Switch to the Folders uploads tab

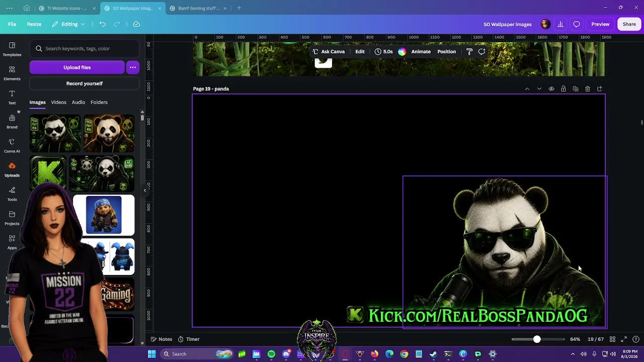pyautogui.click(x=99, y=103)
